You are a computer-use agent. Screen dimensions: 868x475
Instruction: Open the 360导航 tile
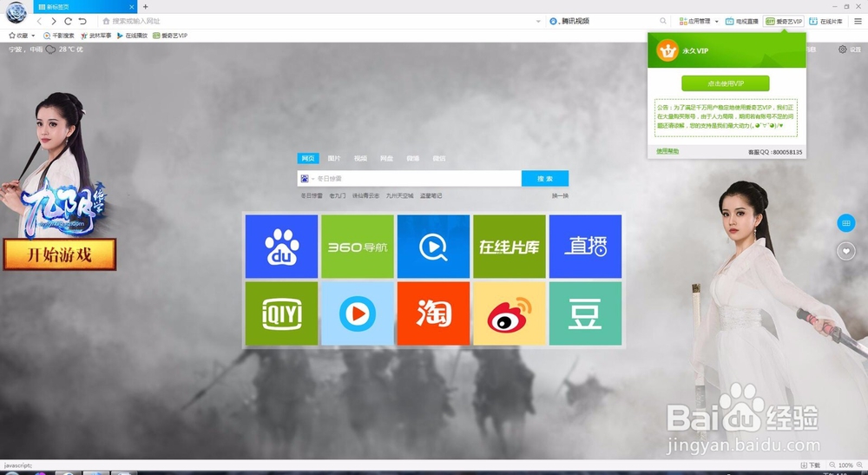pyautogui.click(x=358, y=247)
